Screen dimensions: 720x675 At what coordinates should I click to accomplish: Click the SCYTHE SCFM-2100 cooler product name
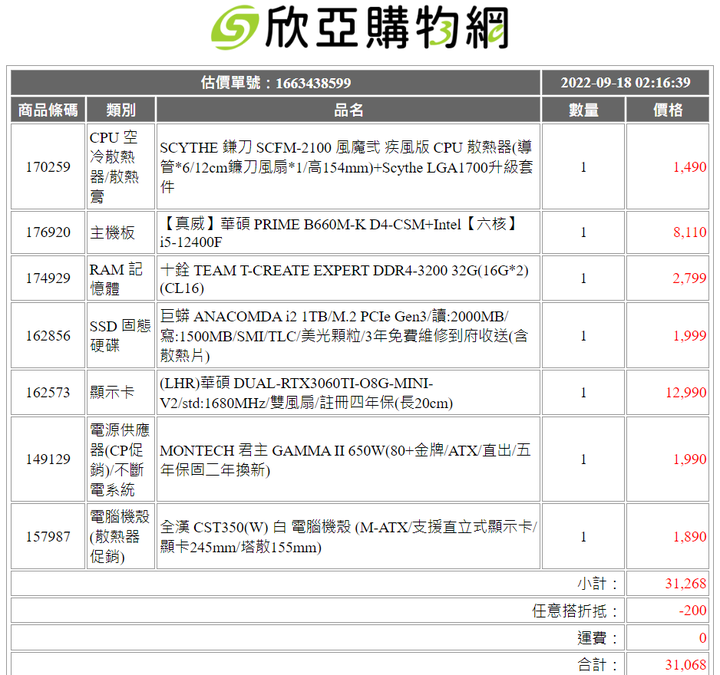click(x=348, y=167)
